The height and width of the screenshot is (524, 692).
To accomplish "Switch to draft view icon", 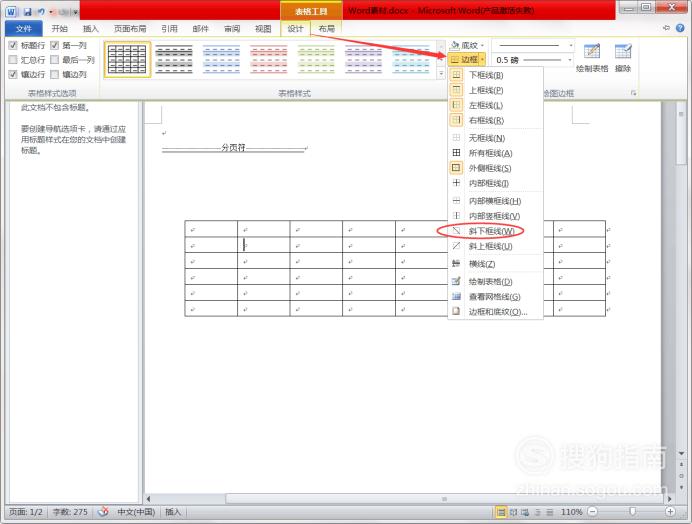I will tap(549, 512).
